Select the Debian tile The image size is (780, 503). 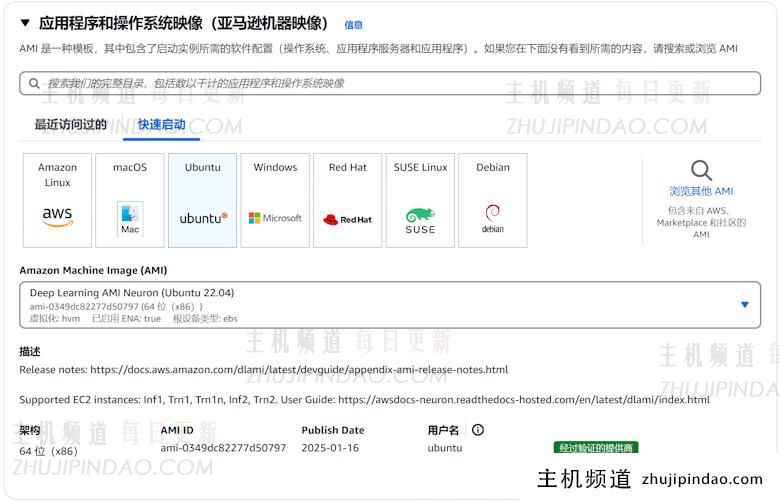click(493, 200)
